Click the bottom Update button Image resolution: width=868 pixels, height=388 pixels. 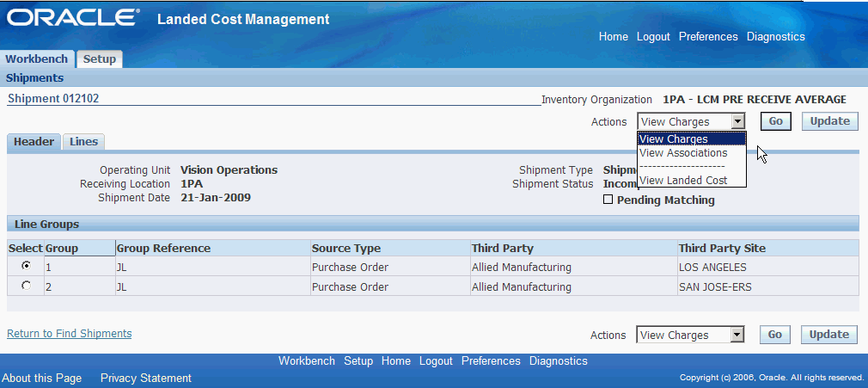click(828, 335)
